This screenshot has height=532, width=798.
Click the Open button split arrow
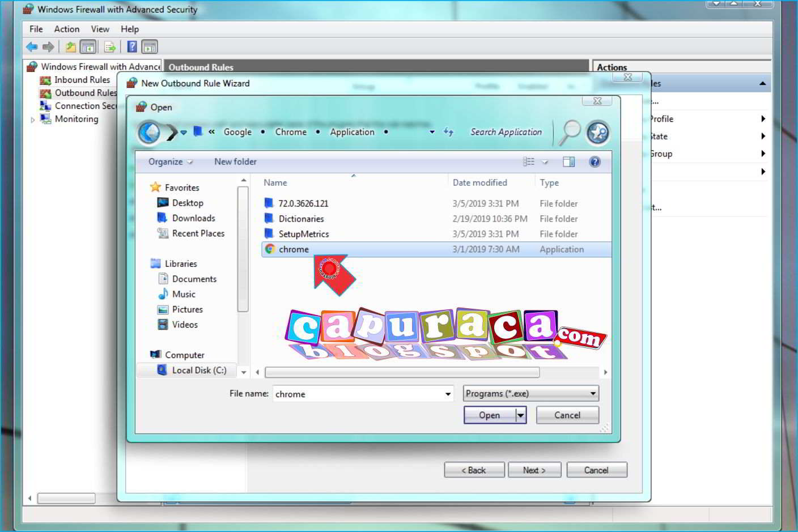click(521, 415)
